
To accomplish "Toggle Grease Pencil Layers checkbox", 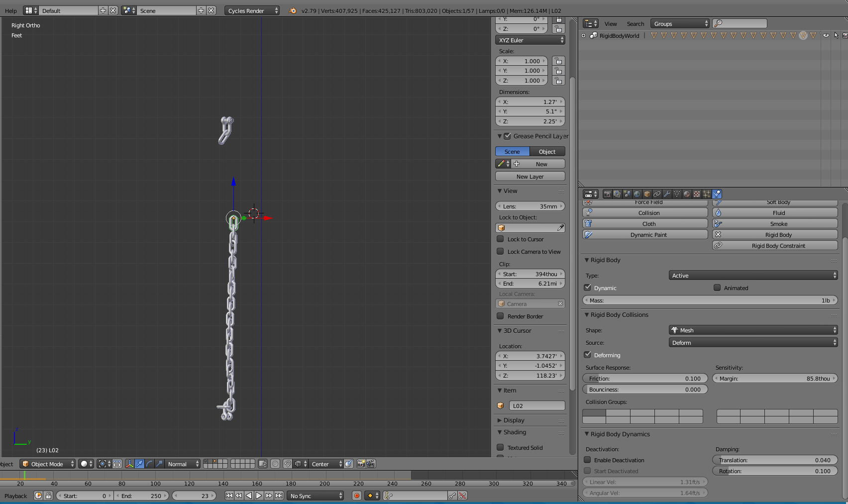I will click(508, 136).
